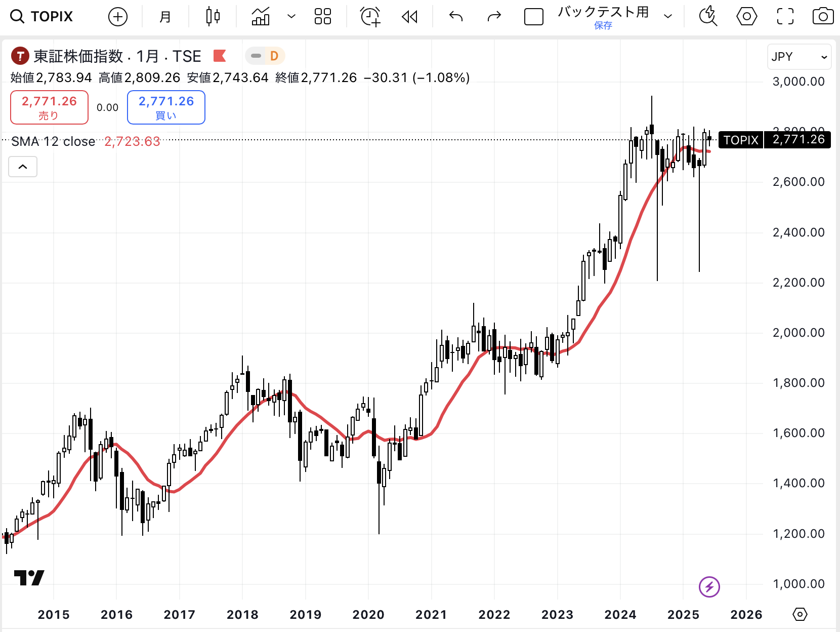The image size is (840, 632).
Task: Start bar replay mode
Action: [409, 17]
